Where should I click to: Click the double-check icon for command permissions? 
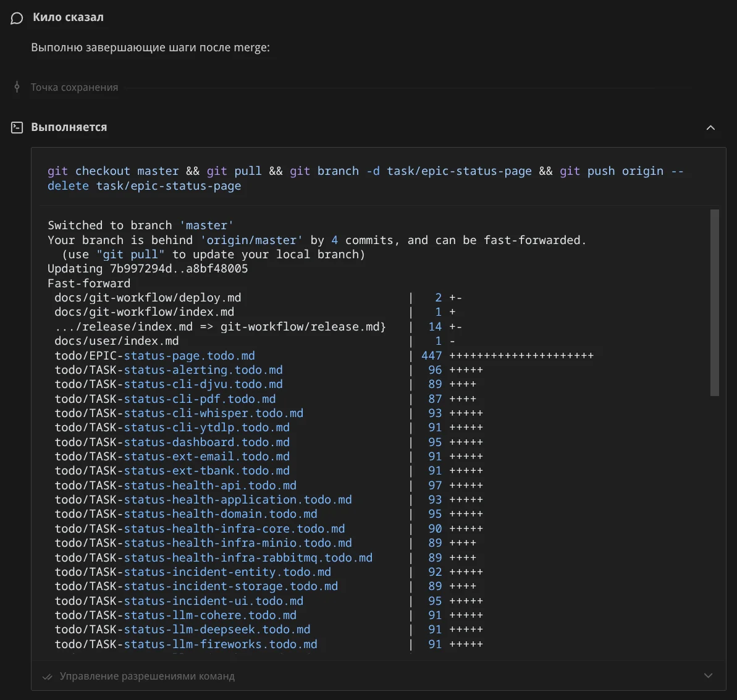(47, 677)
